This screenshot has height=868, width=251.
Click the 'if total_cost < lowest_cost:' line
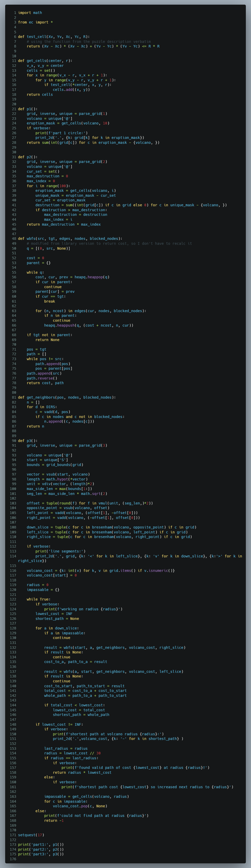pyautogui.click(x=74, y=705)
